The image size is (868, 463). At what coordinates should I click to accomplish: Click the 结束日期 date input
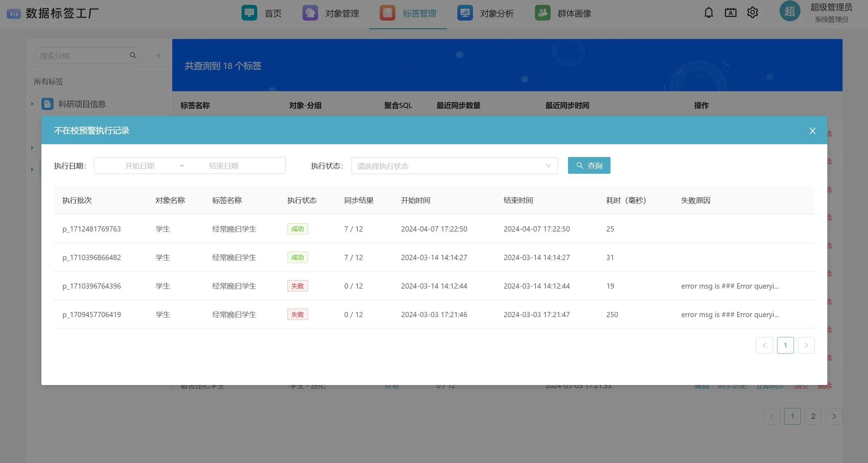pos(224,166)
